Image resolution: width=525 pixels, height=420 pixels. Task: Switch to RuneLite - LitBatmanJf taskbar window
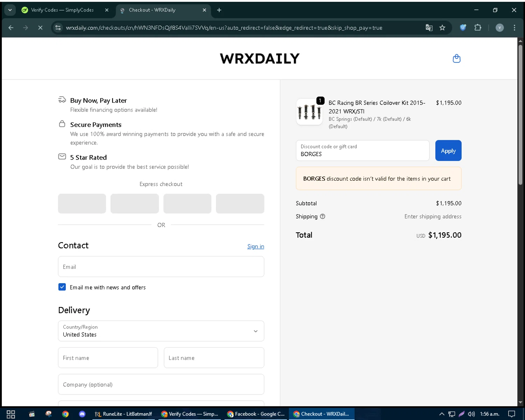pyautogui.click(x=124, y=414)
